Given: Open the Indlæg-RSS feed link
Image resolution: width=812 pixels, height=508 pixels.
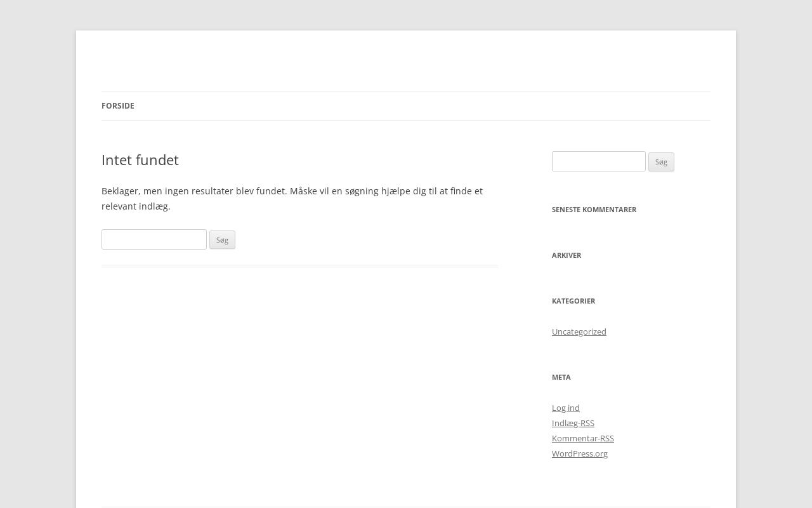Looking at the screenshot, I should point(573,423).
